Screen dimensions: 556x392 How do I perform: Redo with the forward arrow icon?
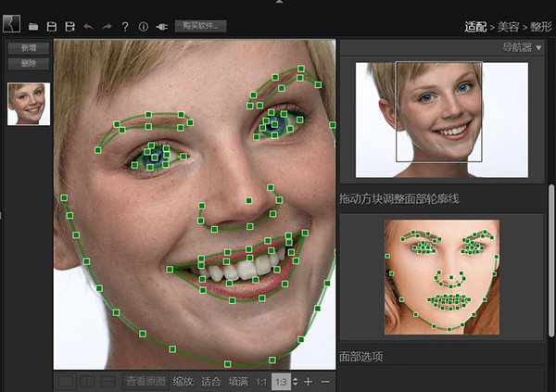[x=106, y=27]
